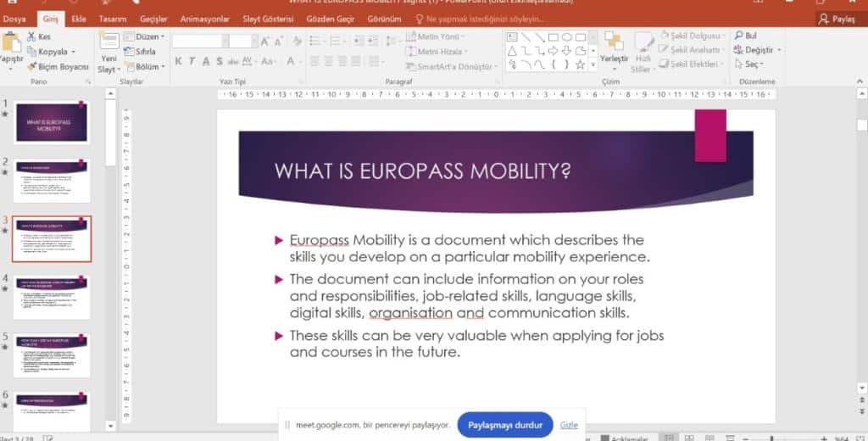
Task: Click the zoom slider in status bar
Action: pos(771,438)
